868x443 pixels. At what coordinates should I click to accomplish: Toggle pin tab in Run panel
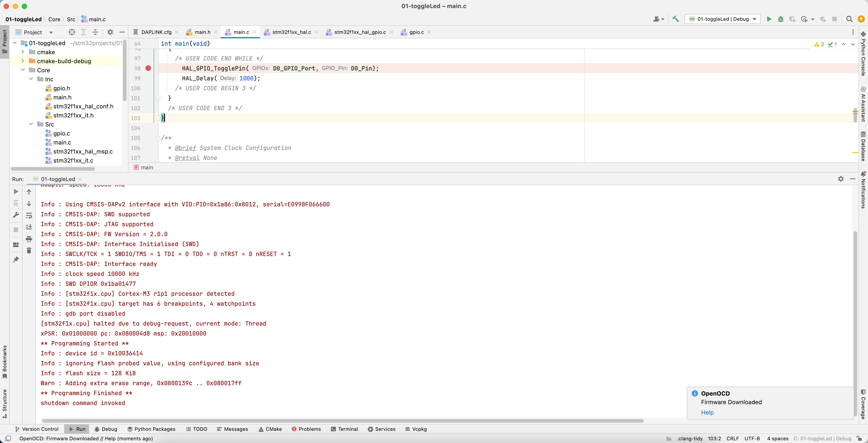[16, 259]
